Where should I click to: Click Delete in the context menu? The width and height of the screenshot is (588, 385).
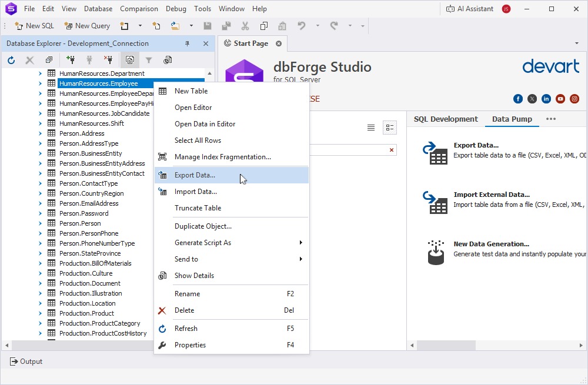(x=231, y=310)
